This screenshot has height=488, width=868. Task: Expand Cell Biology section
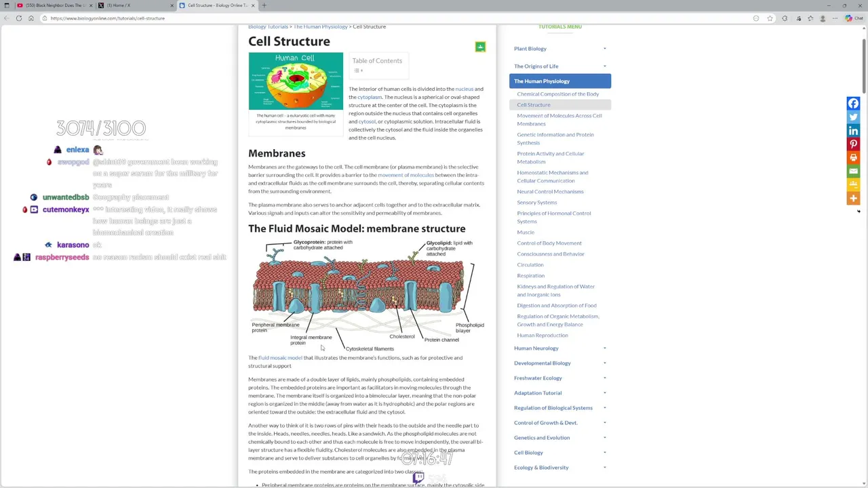pyautogui.click(x=604, y=453)
